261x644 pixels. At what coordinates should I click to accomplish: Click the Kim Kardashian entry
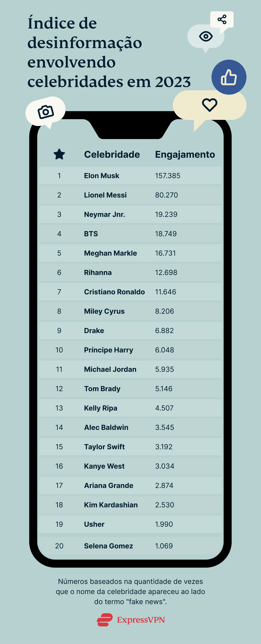111,505
